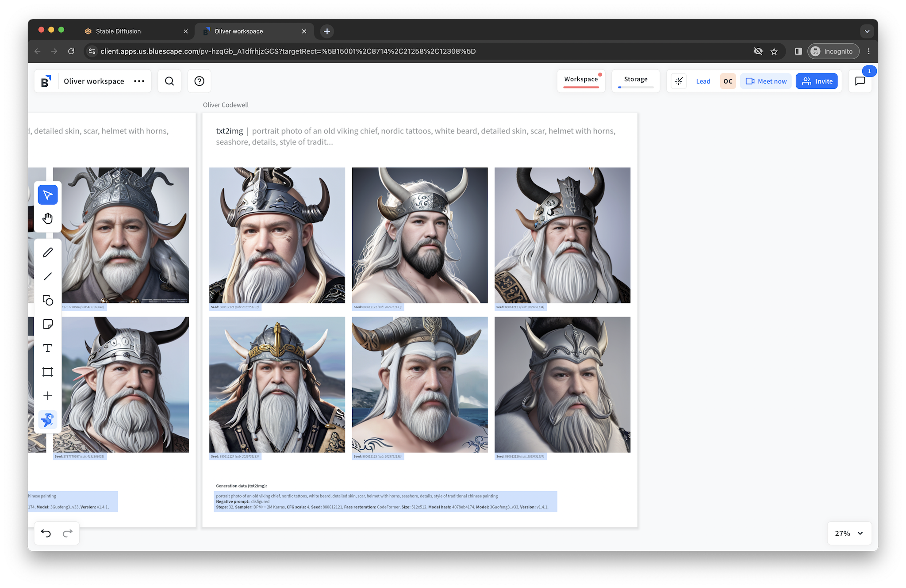Expand Chrome tab search chevron
Image resolution: width=906 pixels, height=588 pixels.
pyautogui.click(x=867, y=31)
